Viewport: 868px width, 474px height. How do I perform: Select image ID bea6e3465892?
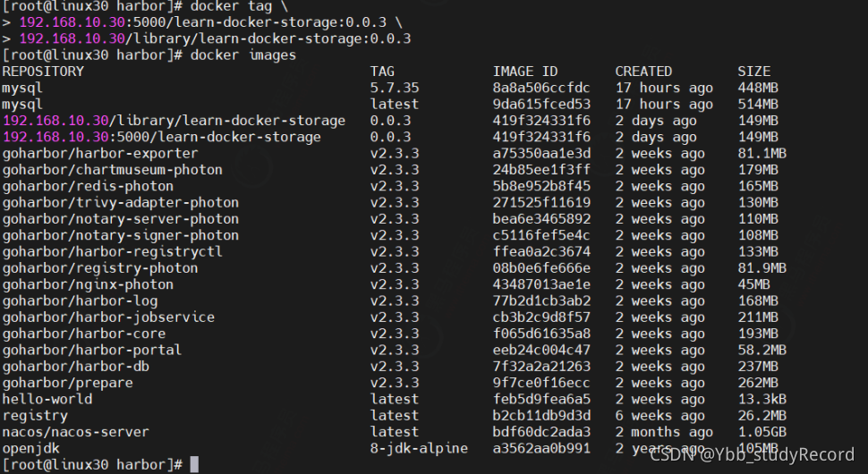541,219
